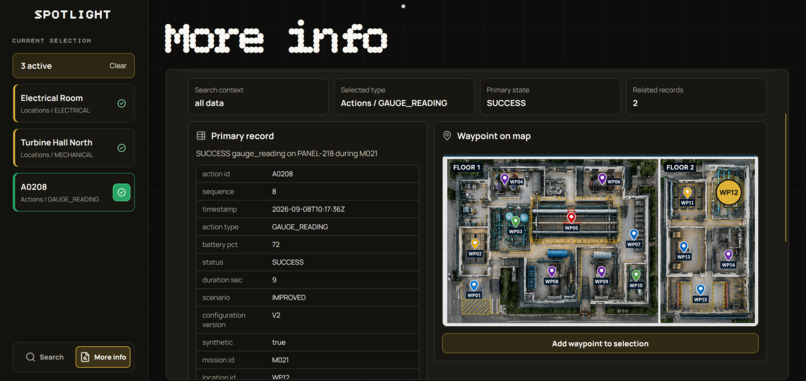Image resolution: width=806 pixels, height=381 pixels.
Task: Click the sequence value 8
Action: tap(274, 192)
